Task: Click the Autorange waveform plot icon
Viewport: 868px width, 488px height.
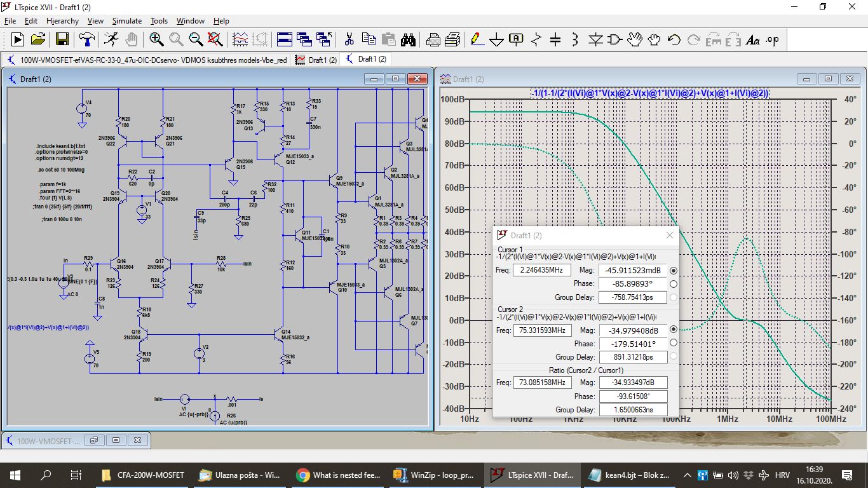Action: (240, 39)
